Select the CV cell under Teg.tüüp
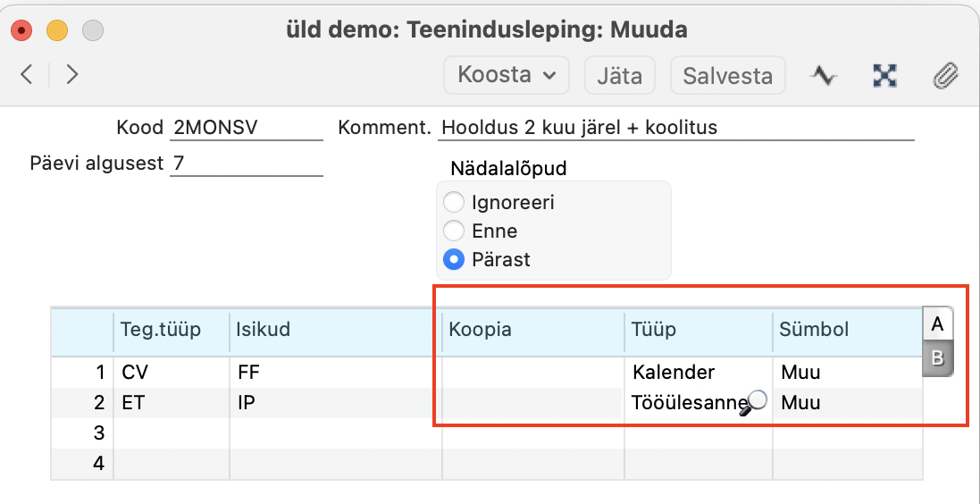This screenshot has height=504, width=980. (x=172, y=373)
